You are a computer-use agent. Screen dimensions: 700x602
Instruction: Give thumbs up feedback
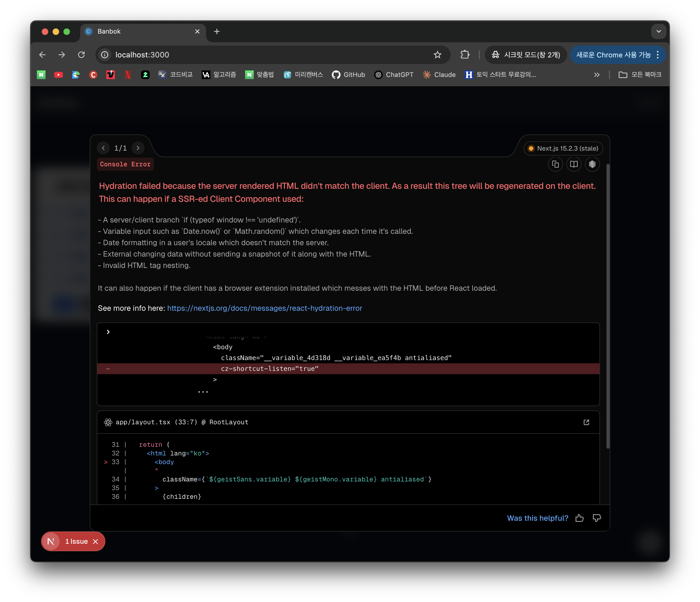point(579,518)
